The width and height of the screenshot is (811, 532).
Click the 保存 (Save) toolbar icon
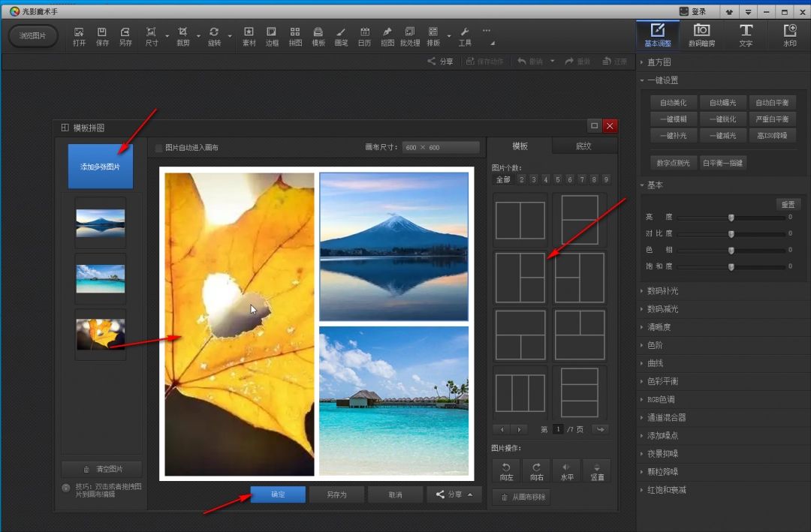coord(102,35)
